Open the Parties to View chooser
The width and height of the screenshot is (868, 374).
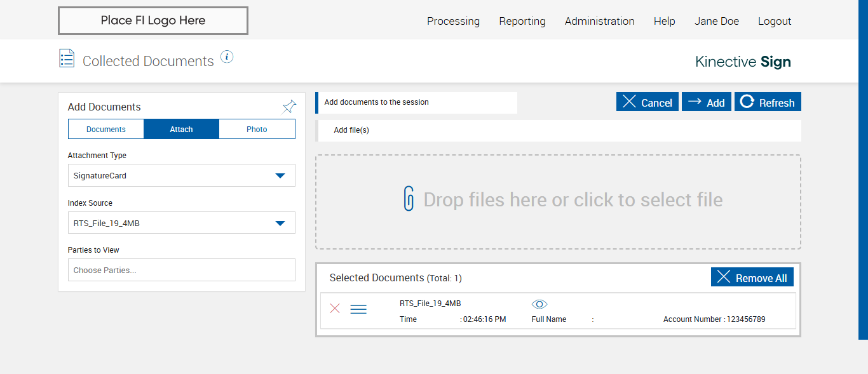[x=181, y=270]
